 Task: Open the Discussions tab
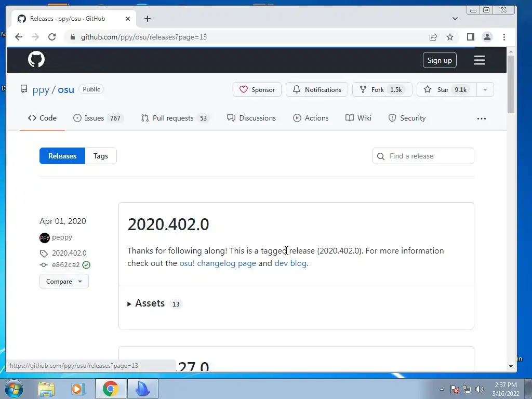pos(251,118)
